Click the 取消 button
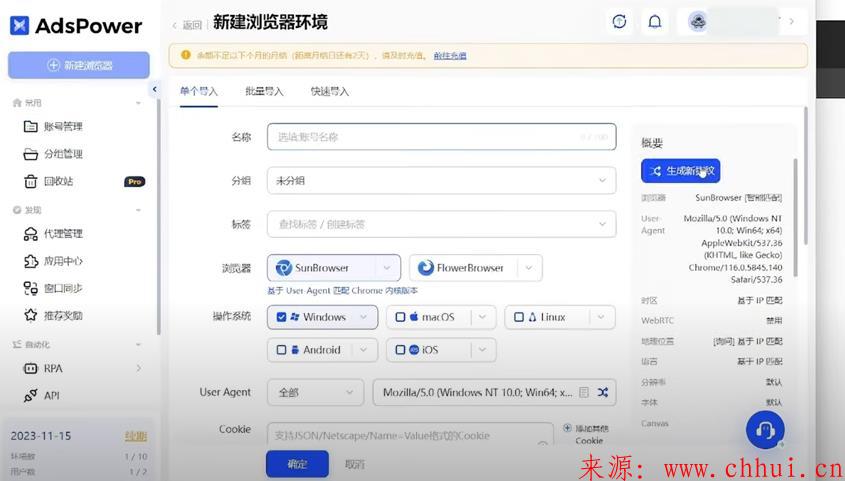Image resolution: width=845 pixels, height=481 pixels. pos(355,464)
